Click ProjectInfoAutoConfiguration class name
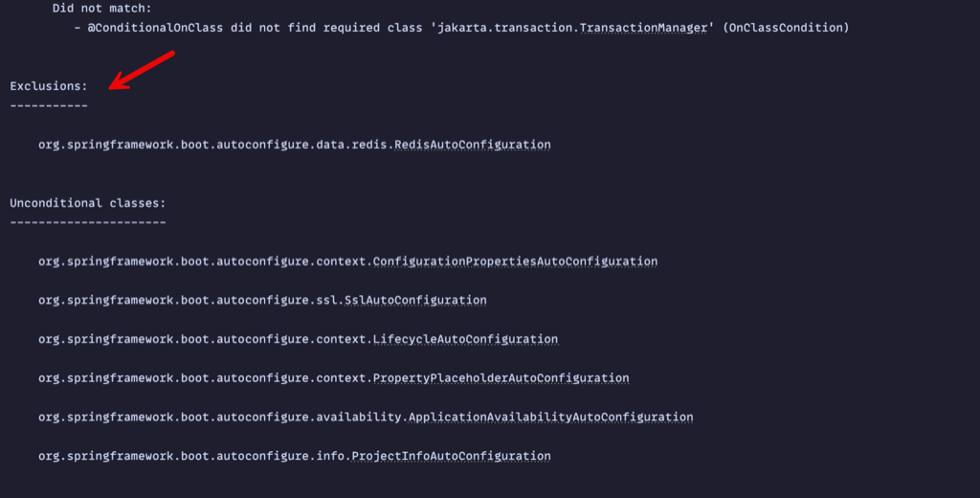The image size is (980, 498). click(x=452, y=456)
